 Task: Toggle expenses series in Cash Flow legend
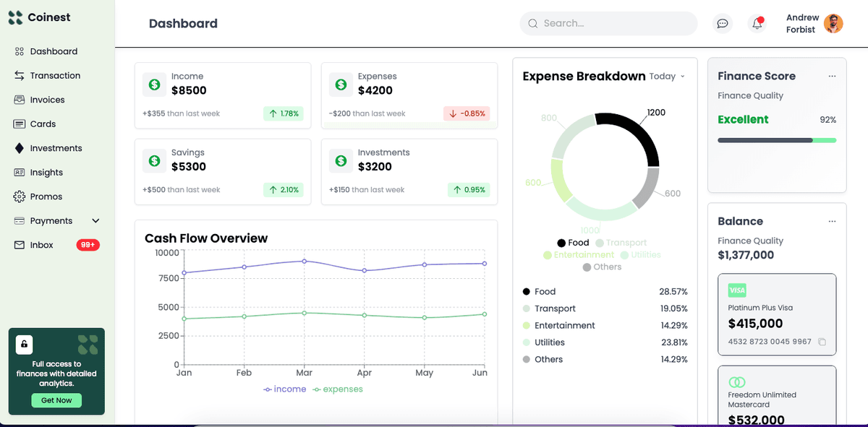click(x=338, y=389)
